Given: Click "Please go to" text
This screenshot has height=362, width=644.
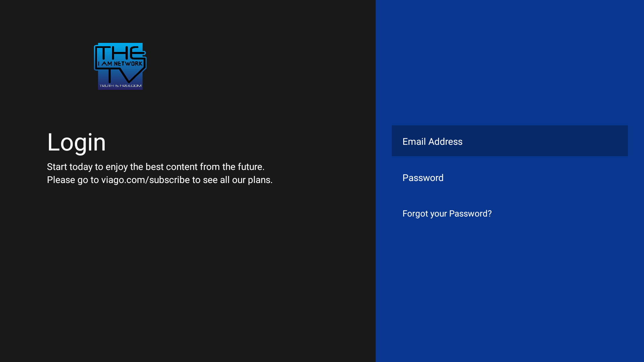Looking at the screenshot, I should pos(73,180).
